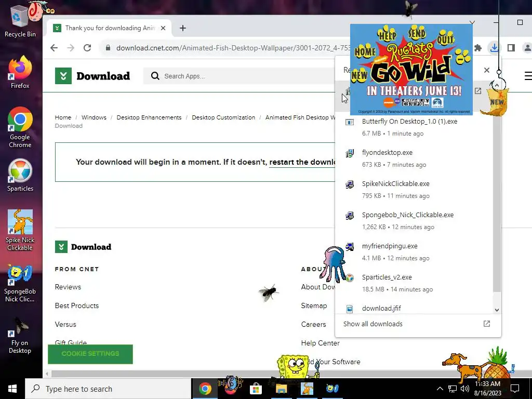Open Spongebob_Nick_Clickable.exe download

point(414,221)
